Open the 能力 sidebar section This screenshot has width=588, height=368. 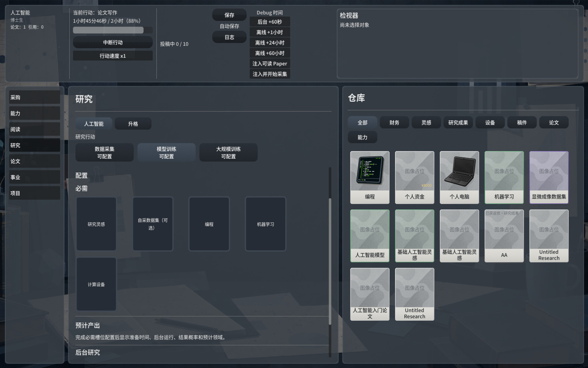pyautogui.click(x=35, y=113)
